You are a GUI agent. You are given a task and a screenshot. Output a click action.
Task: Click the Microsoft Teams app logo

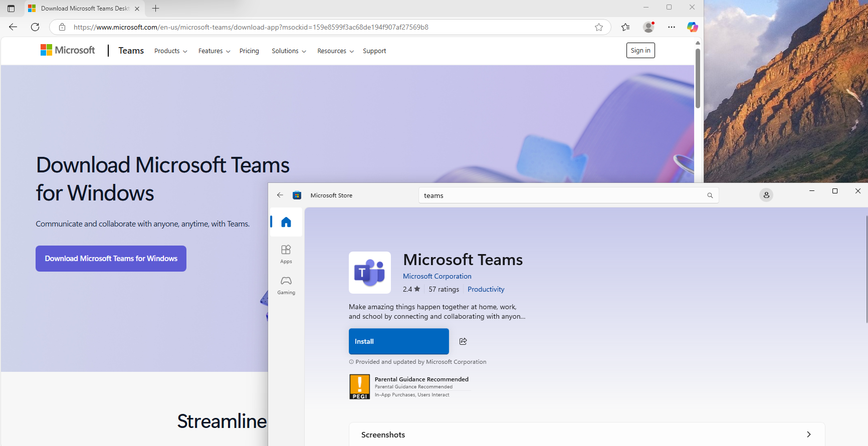[x=370, y=273]
